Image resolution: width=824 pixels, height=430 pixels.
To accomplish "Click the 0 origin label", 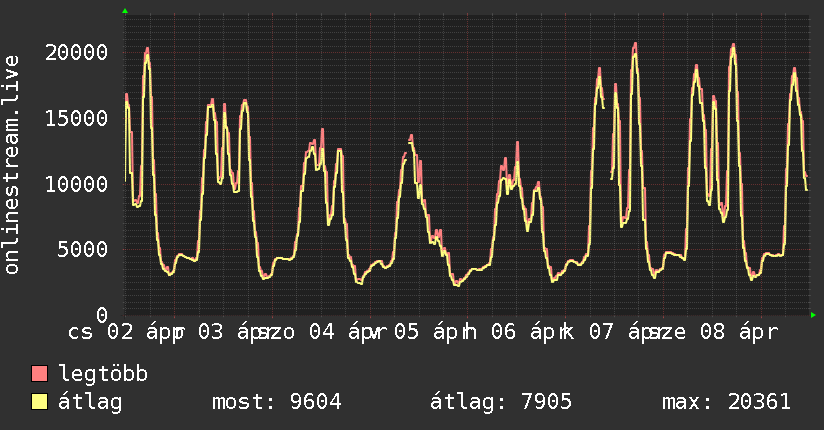I will point(102,315).
